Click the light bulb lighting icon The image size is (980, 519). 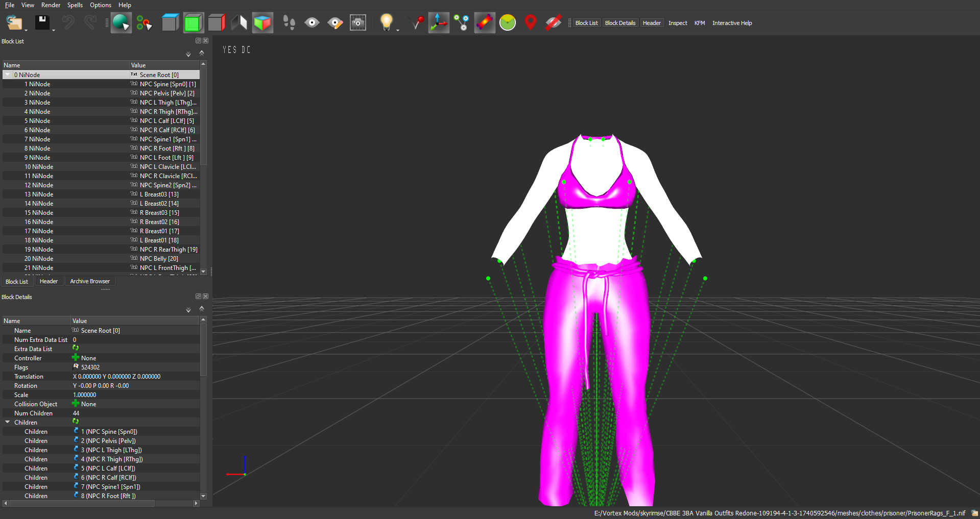(x=387, y=22)
